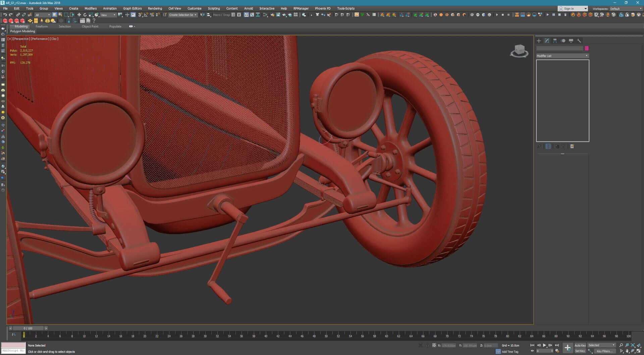The image size is (644, 355).
Task: Expand the Modifier List dropdown
Action: click(x=562, y=56)
